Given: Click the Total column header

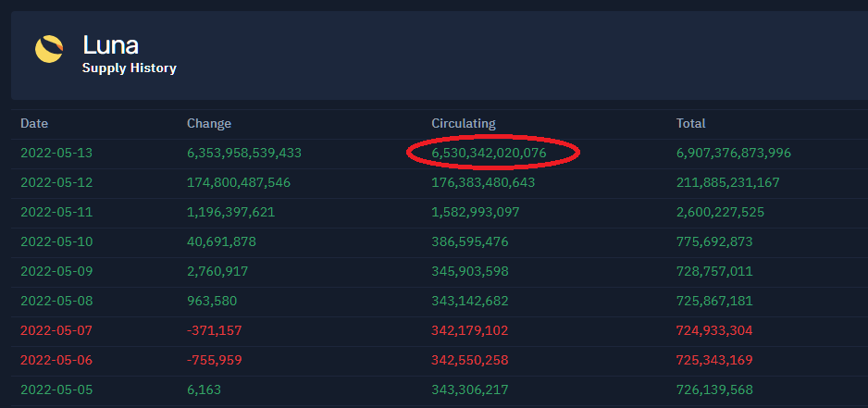Looking at the screenshot, I should click(690, 123).
